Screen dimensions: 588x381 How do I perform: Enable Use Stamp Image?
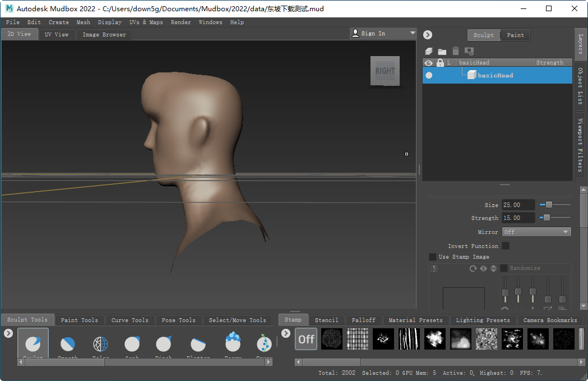(x=433, y=256)
